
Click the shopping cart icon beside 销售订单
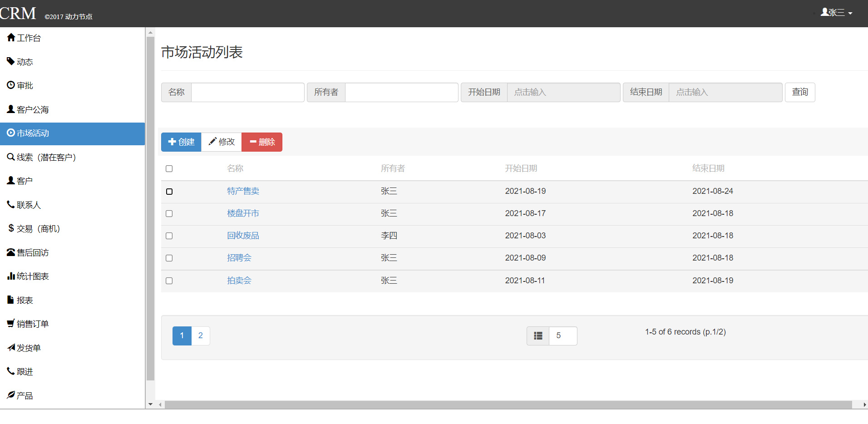[11, 324]
